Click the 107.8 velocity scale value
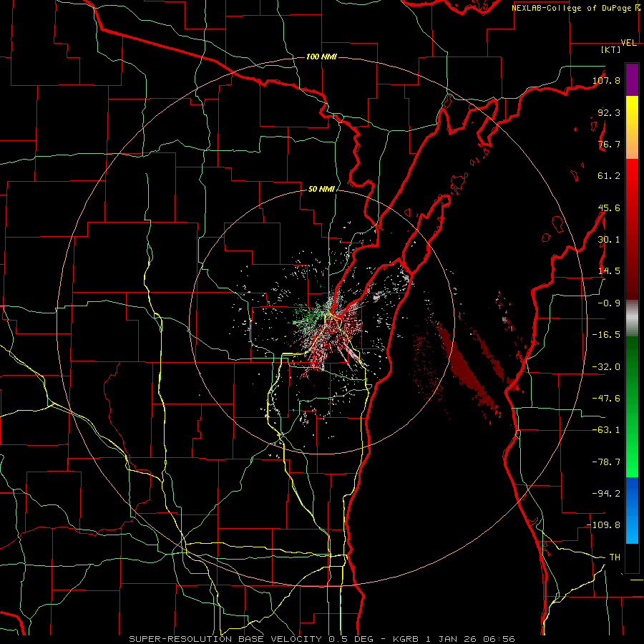This screenshot has width=644, height=644. [x=606, y=80]
